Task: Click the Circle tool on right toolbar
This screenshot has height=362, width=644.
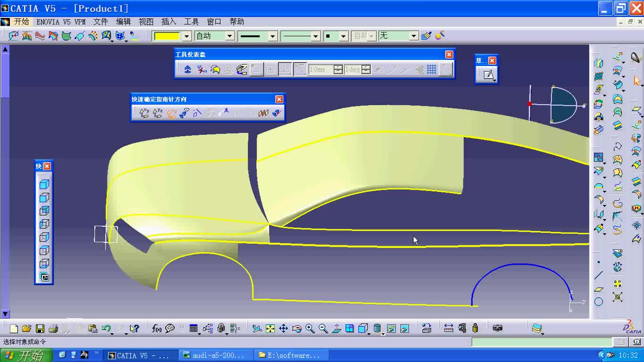Action: click(599, 302)
